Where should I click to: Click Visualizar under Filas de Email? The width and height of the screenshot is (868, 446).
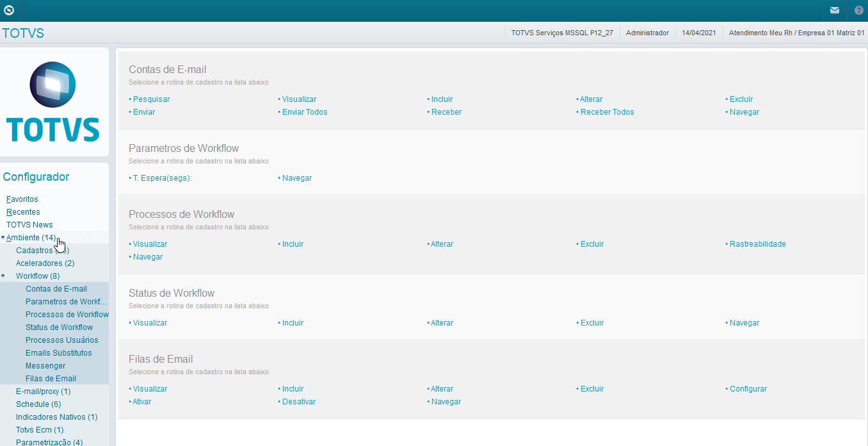(x=150, y=389)
